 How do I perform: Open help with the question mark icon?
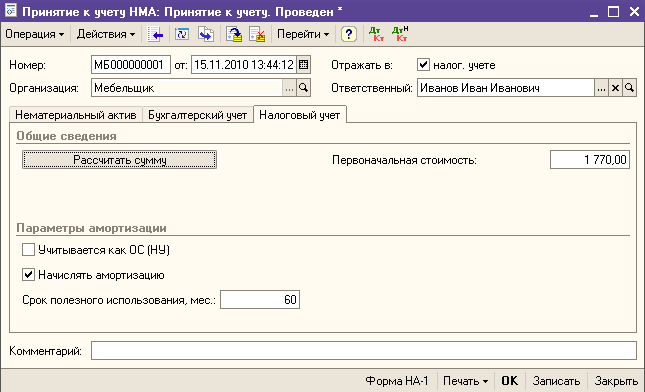pos(348,34)
